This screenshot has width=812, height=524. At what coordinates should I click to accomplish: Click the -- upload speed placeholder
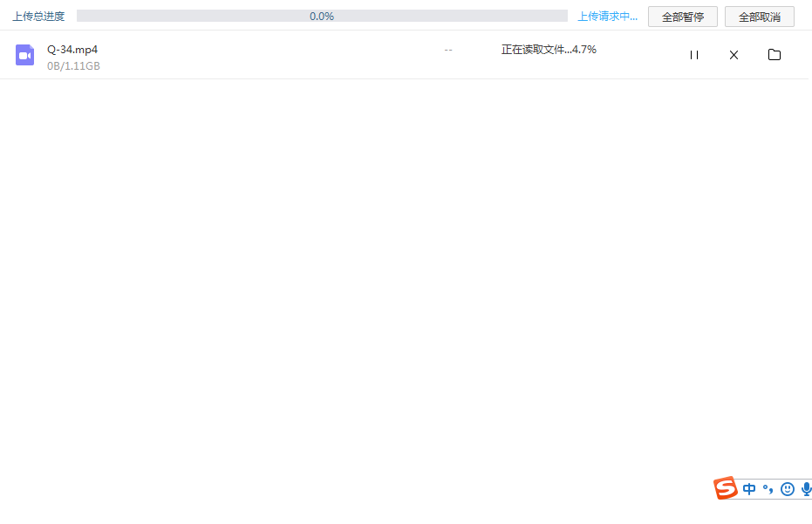448,50
